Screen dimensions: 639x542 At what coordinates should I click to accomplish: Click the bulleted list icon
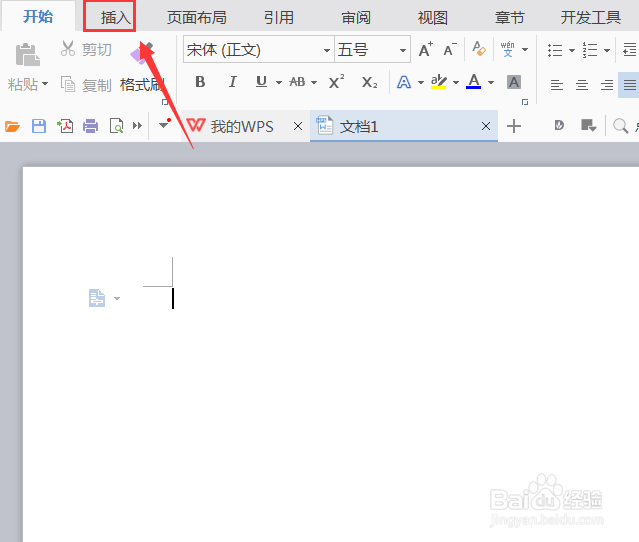555,50
